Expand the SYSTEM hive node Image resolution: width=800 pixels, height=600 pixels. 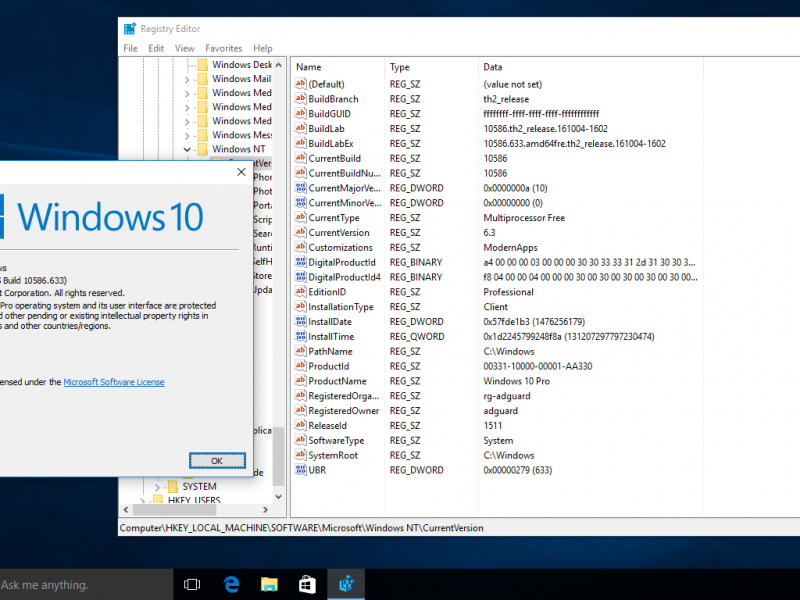pos(157,487)
